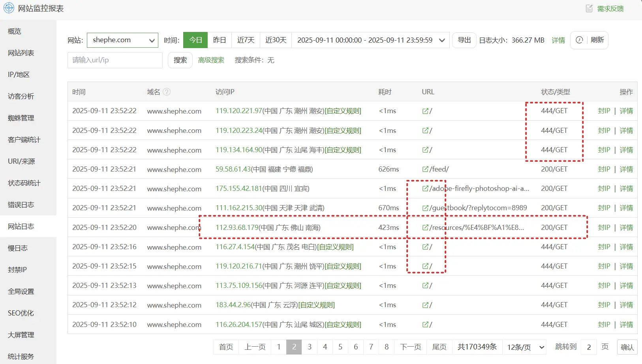
Task: Go to page 3 in pagination
Action: (310, 347)
